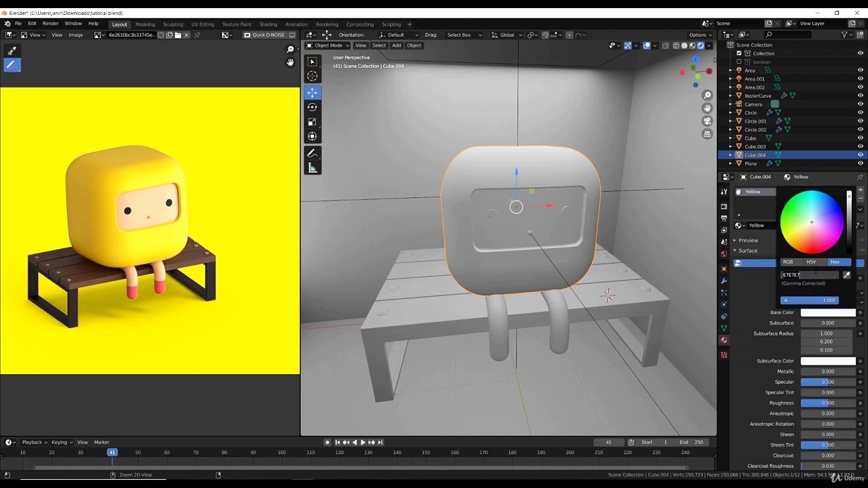The image size is (868, 488).
Task: Click the color wheel in picker
Action: (812, 222)
